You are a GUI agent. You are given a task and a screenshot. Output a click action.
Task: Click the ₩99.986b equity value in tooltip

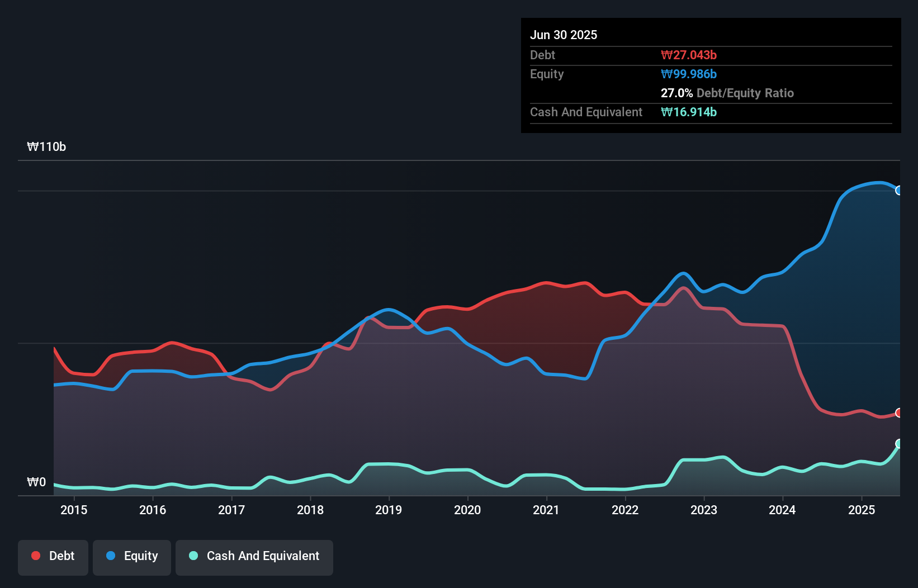click(688, 74)
